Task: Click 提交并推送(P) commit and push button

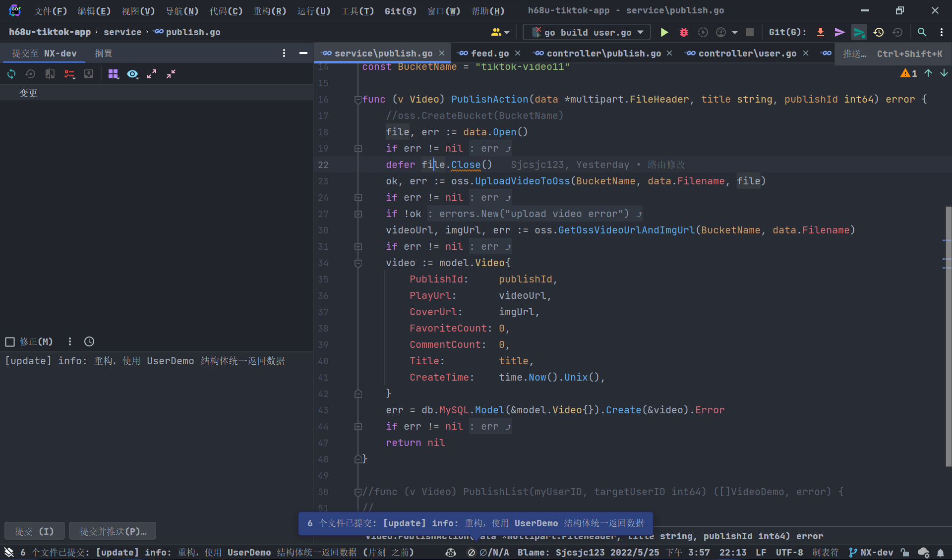Action: tap(113, 531)
